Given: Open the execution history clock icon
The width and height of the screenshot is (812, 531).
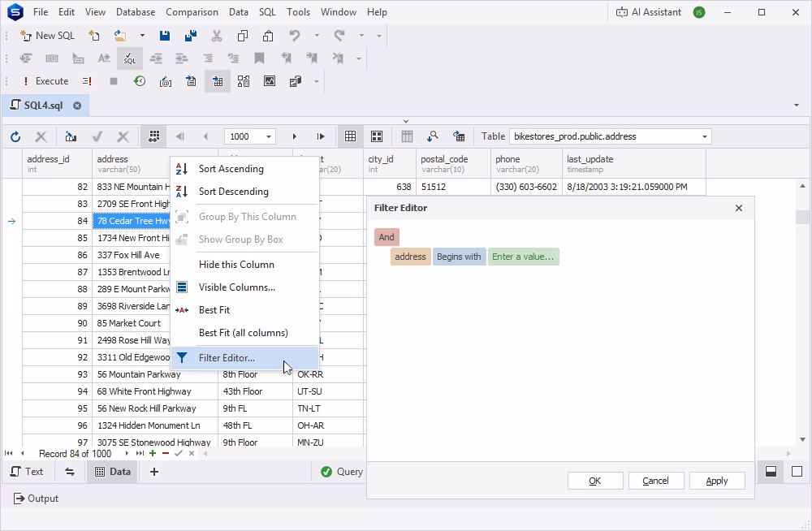Looking at the screenshot, I should point(140,81).
